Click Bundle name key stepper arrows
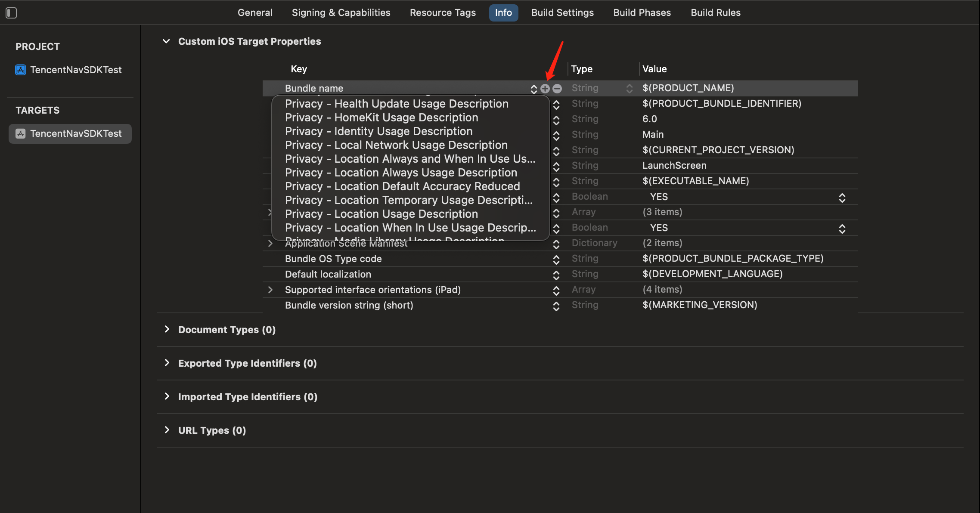 tap(534, 89)
